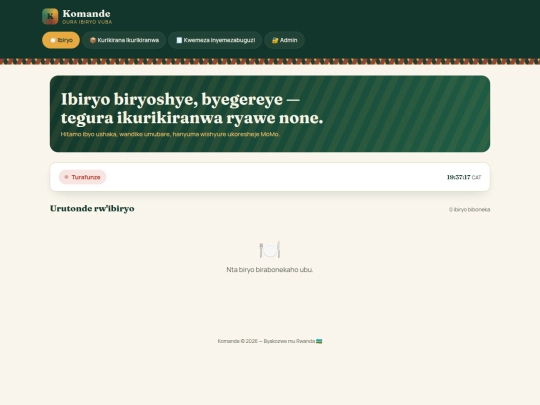Click the Rwanda flag icon in footer
The height and width of the screenshot is (405, 540).
(x=319, y=341)
